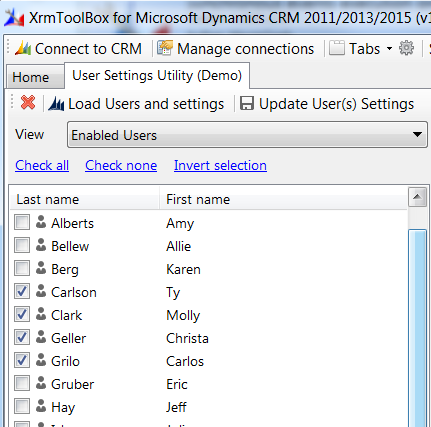Switch to the Home tab
The image size is (431, 427).
point(35,77)
